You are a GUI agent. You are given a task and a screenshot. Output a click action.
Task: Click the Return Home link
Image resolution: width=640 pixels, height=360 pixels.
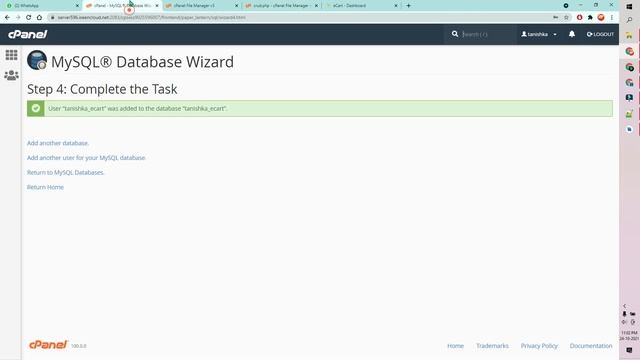pyautogui.click(x=45, y=187)
